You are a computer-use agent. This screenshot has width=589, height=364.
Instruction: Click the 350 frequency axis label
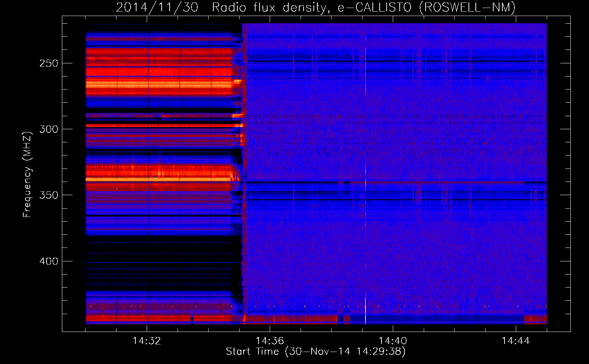click(x=49, y=195)
